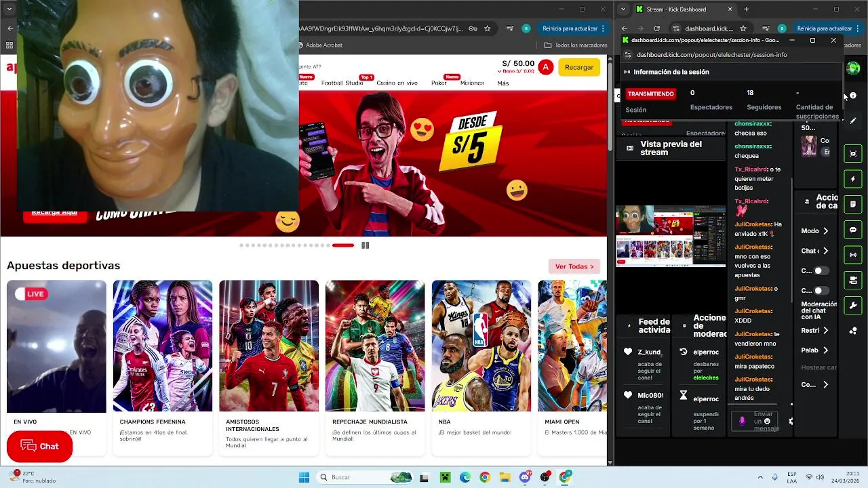
Task: Open the red Chat support button
Action: pyautogui.click(x=39, y=446)
